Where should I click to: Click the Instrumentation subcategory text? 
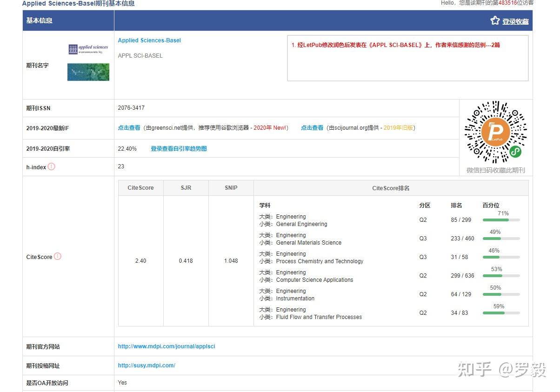(295, 299)
